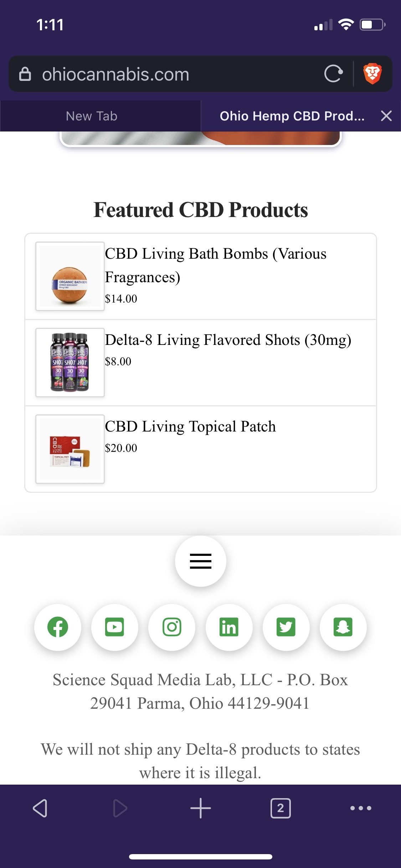This screenshot has height=868, width=401.
Task: Show open tabs switcher
Action: coord(281,808)
